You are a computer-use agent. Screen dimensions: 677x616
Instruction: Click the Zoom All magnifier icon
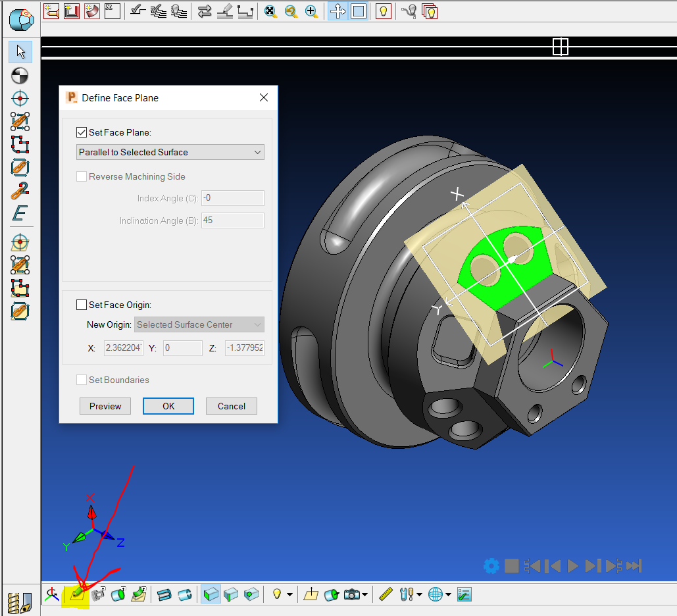[270, 11]
